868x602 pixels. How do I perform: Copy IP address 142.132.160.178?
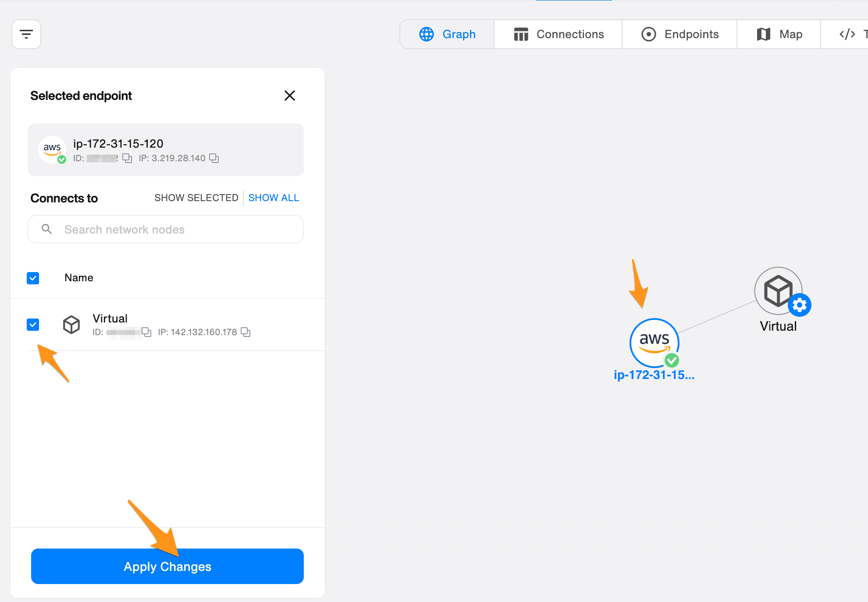tap(246, 332)
